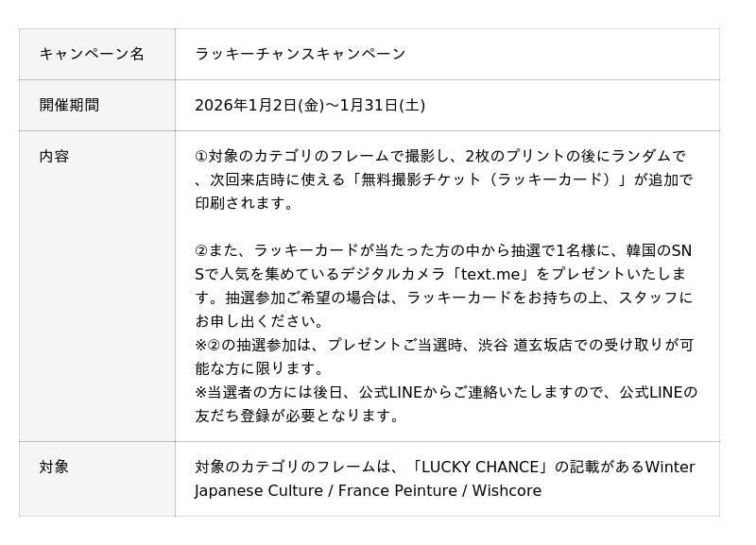The height and width of the screenshot is (545, 756).
Task: Click the France Peinture category text
Action: tap(397, 491)
